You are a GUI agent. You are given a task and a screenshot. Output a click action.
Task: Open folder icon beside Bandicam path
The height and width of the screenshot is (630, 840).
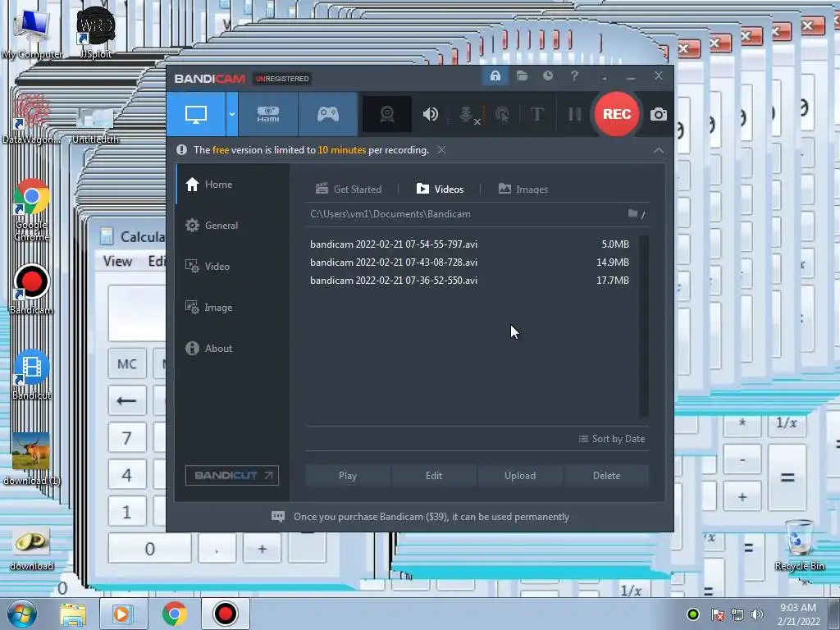click(632, 214)
